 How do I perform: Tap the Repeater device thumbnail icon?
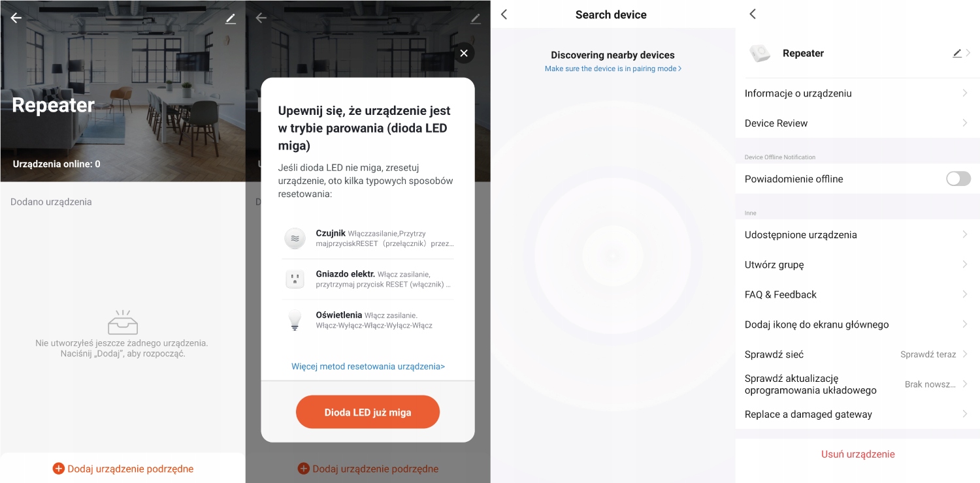760,54
